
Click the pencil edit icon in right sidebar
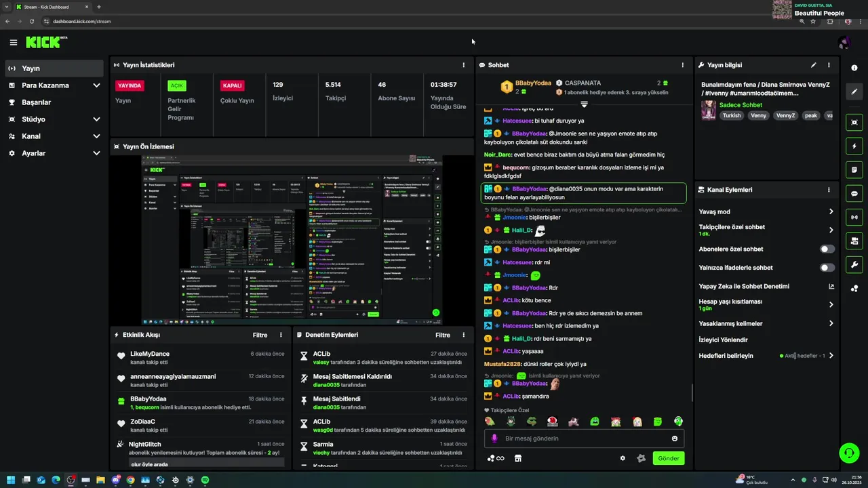[854, 91]
